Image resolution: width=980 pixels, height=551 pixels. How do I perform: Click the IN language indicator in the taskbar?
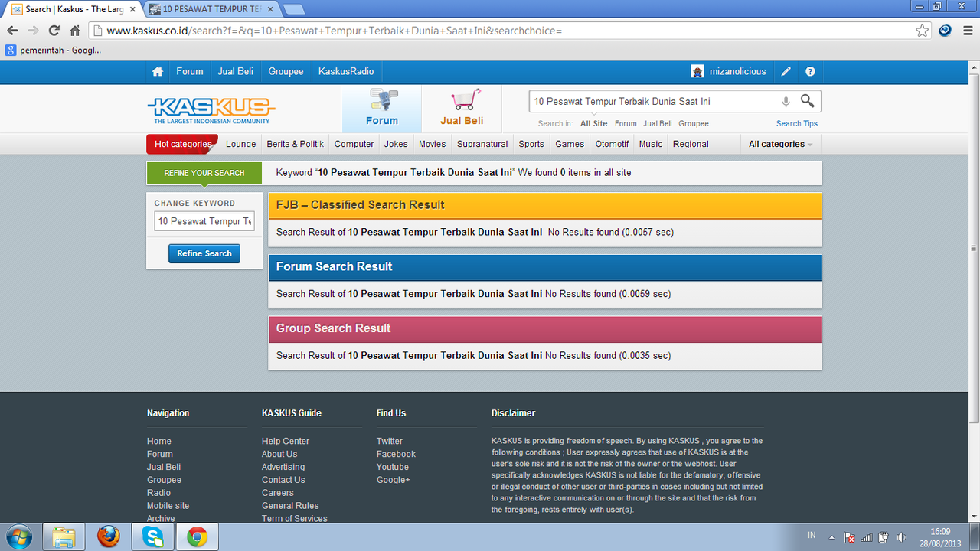pyautogui.click(x=812, y=535)
